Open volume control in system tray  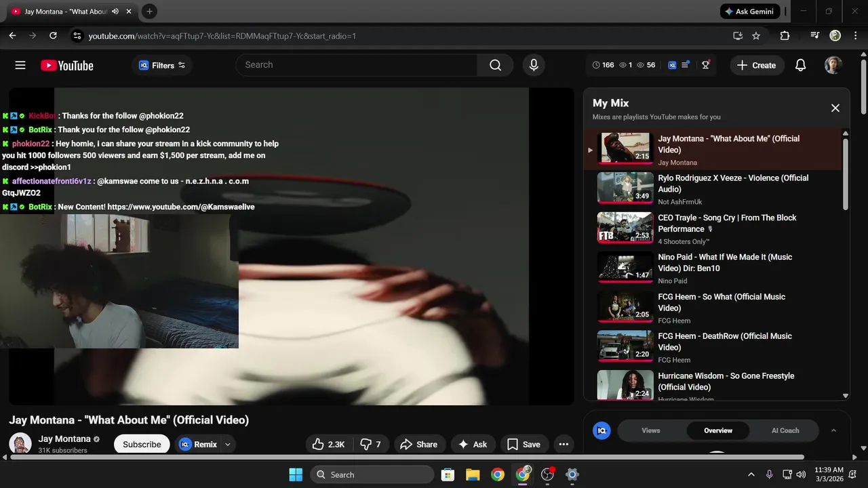pyautogui.click(x=801, y=474)
